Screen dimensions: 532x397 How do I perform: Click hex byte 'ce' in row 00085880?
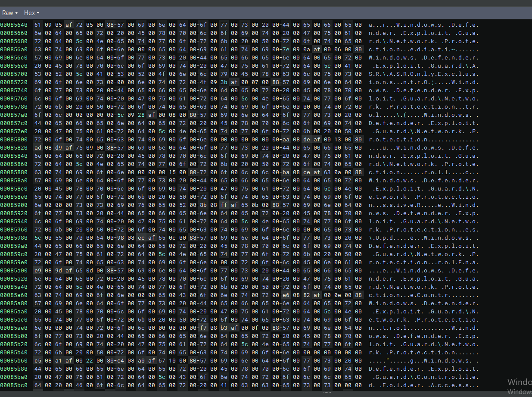(x=306, y=172)
